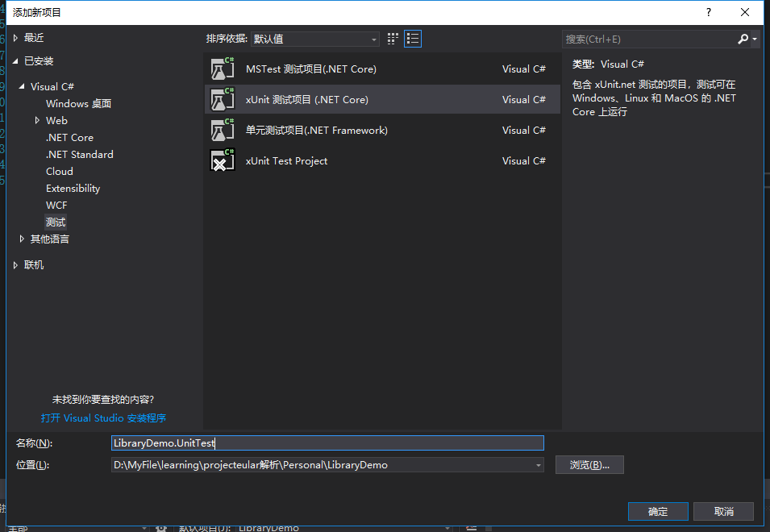Click the help question mark button
The height and width of the screenshot is (532, 770).
point(708,12)
